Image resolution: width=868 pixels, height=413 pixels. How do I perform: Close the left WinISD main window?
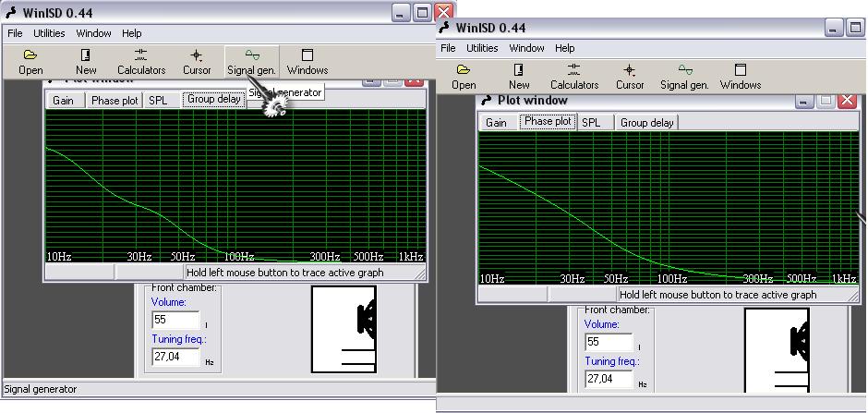(443, 13)
